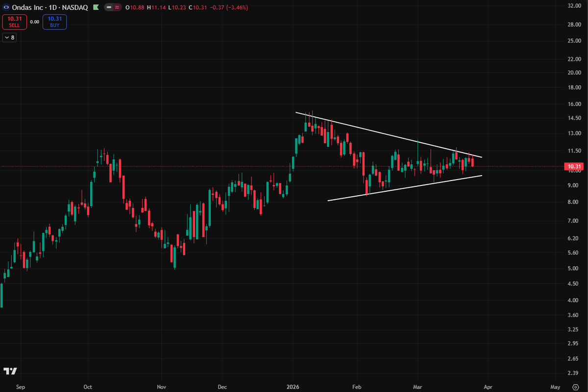Screen dimensions: 588x392
Task: Click the 14.50 price axis label
Action: (574, 118)
